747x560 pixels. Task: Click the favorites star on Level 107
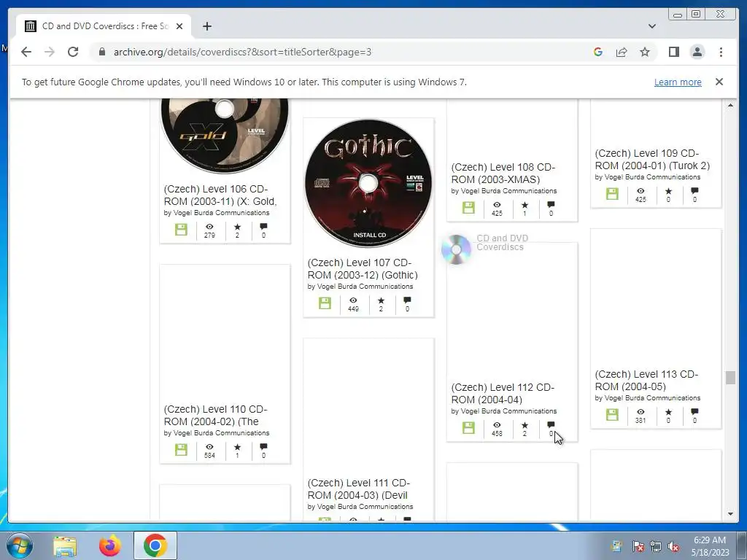(381, 300)
